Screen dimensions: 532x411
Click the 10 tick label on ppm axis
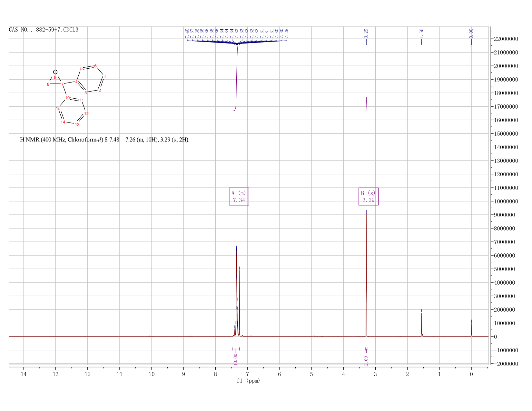[152, 374]
